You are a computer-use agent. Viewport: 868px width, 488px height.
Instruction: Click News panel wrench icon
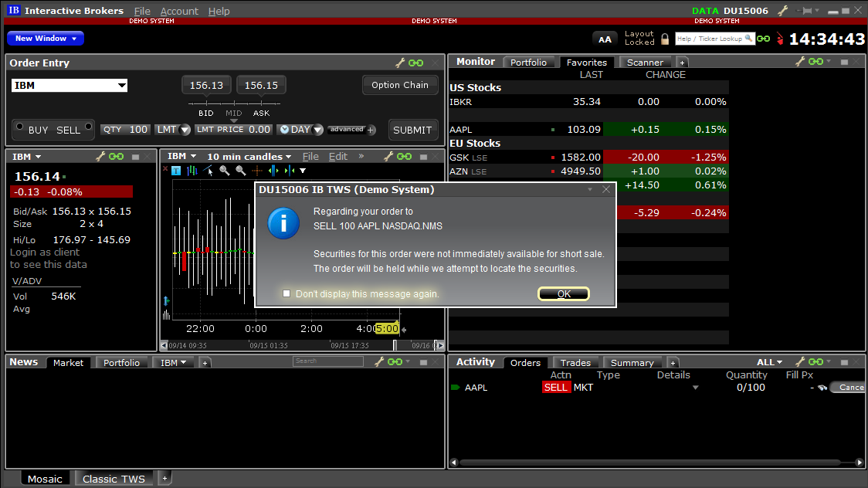point(379,362)
